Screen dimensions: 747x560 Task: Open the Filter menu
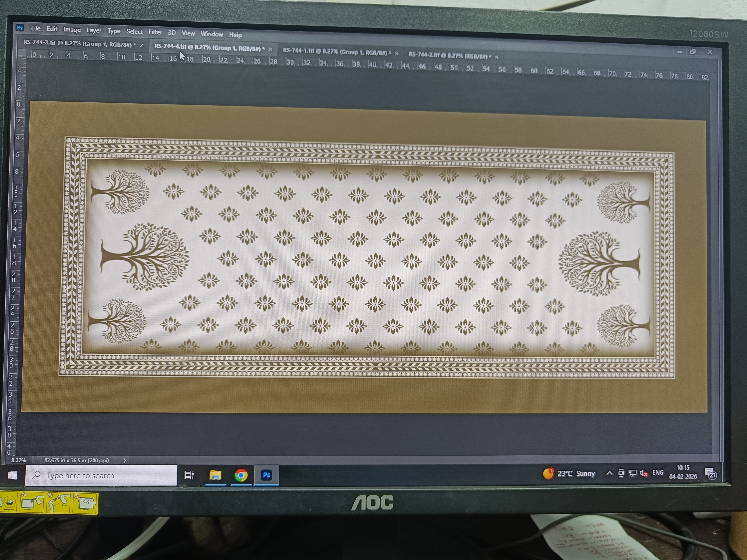click(155, 32)
